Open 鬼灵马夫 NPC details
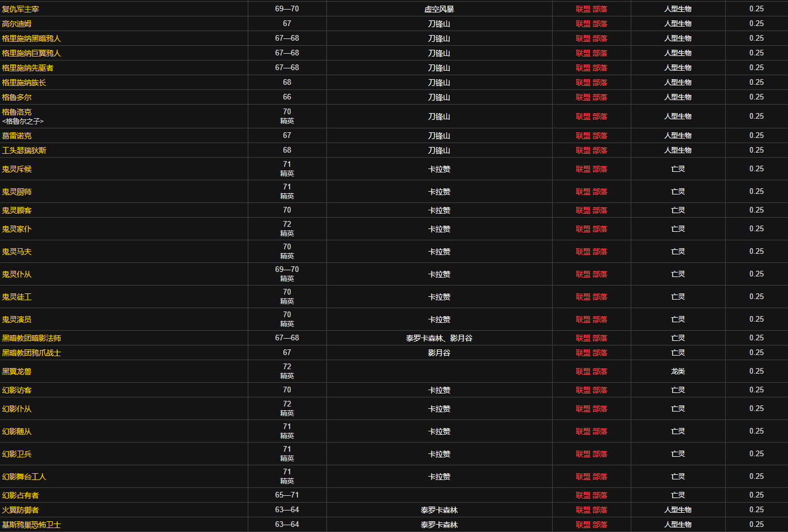Viewport: 788px width, 532px height. (x=17, y=252)
